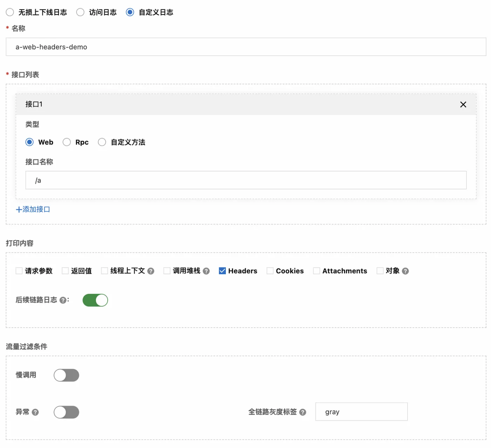491x448 pixels.
Task: Check the Attachments checkbox
Action: [x=316, y=271]
